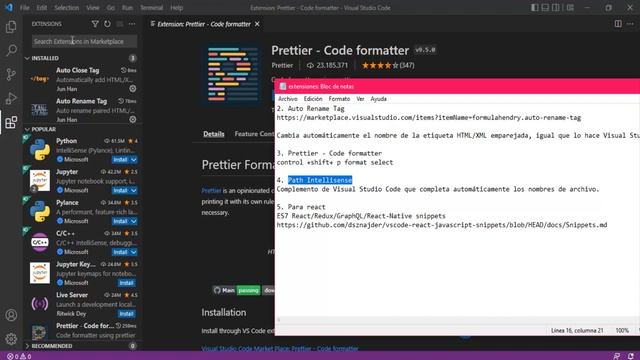
Task: Open notifications bell in status bar
Action: (x=631, y=356)
